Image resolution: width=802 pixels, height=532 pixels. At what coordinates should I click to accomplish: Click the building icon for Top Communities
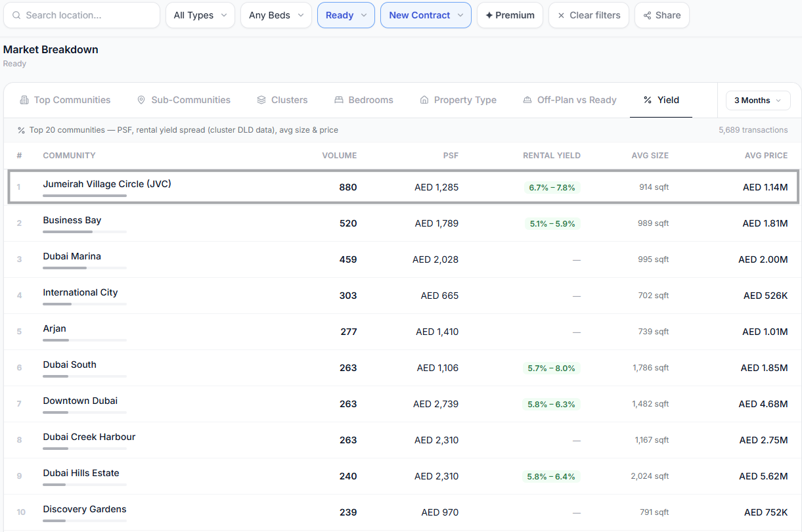click(24, 100)
